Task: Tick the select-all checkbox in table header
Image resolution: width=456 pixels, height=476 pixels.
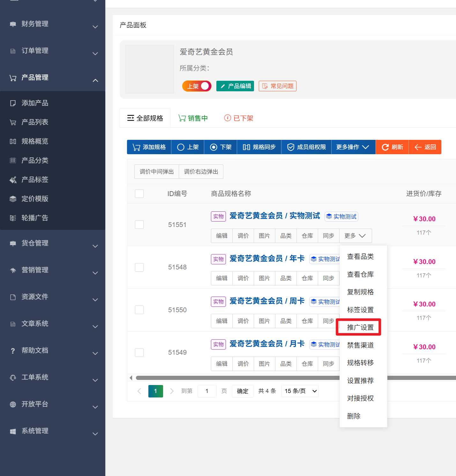Action: click(x=139, y=193)
